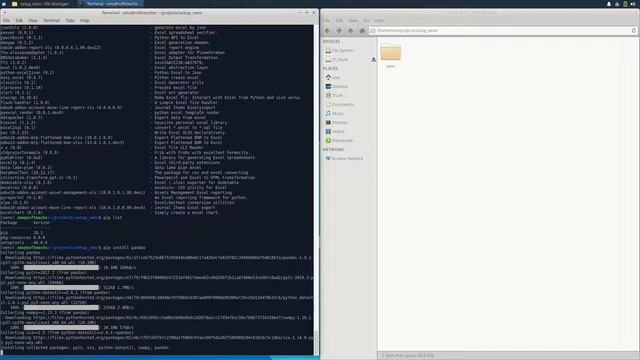Open Desktop in the Places sidebar
640x360 pixels.
[x=337, y=87]
